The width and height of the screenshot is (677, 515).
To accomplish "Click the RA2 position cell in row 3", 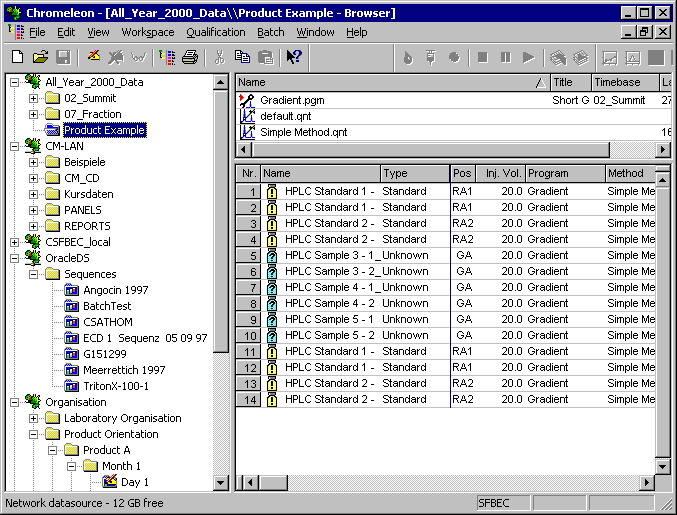I will click(462, 223).
